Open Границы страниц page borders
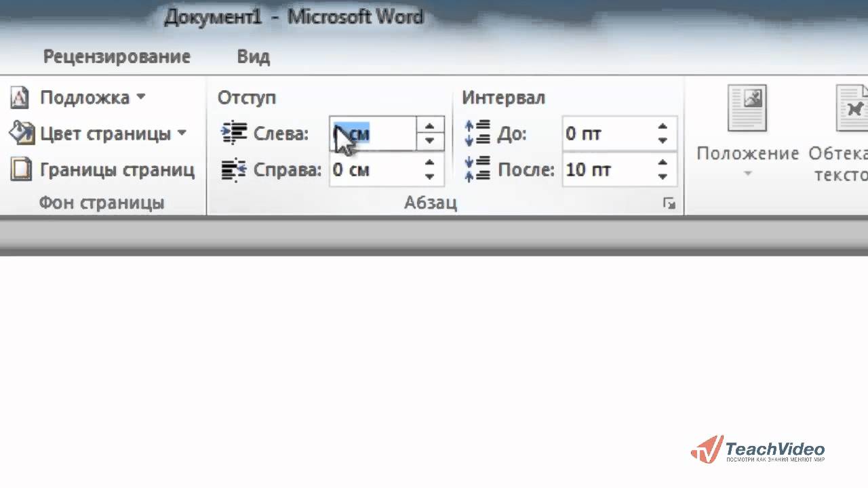This screenshot has height=488, width=868. click(117, 169)
